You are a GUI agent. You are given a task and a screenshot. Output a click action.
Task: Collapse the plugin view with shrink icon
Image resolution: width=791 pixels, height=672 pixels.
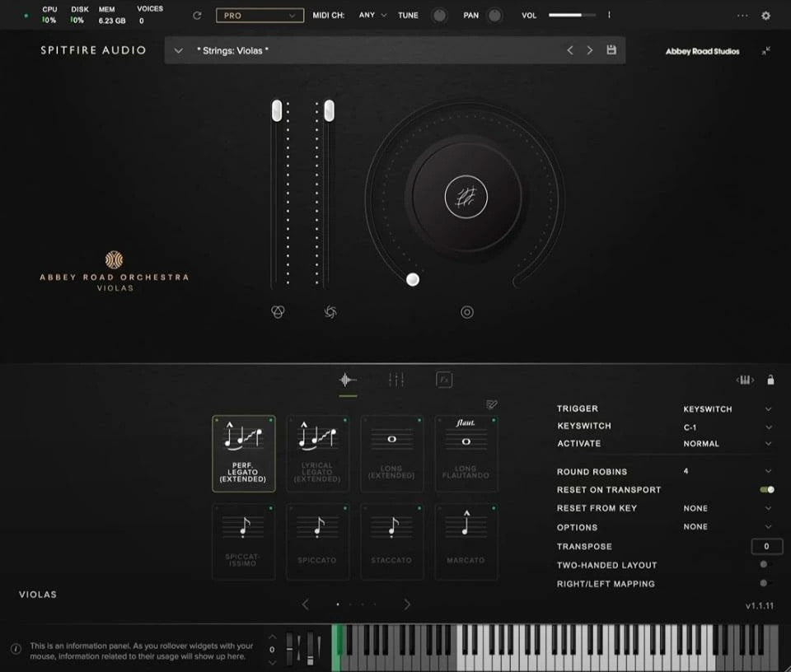tap(766, 51)
